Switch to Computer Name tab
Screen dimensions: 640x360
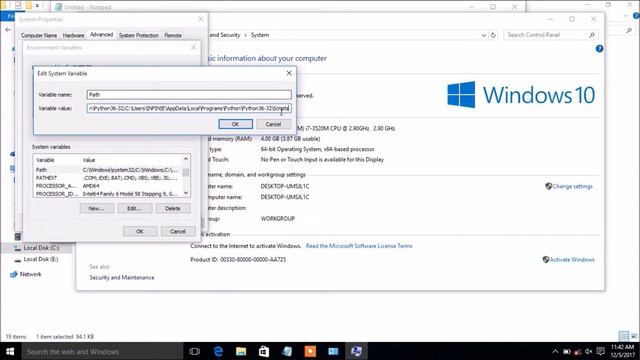39,36
